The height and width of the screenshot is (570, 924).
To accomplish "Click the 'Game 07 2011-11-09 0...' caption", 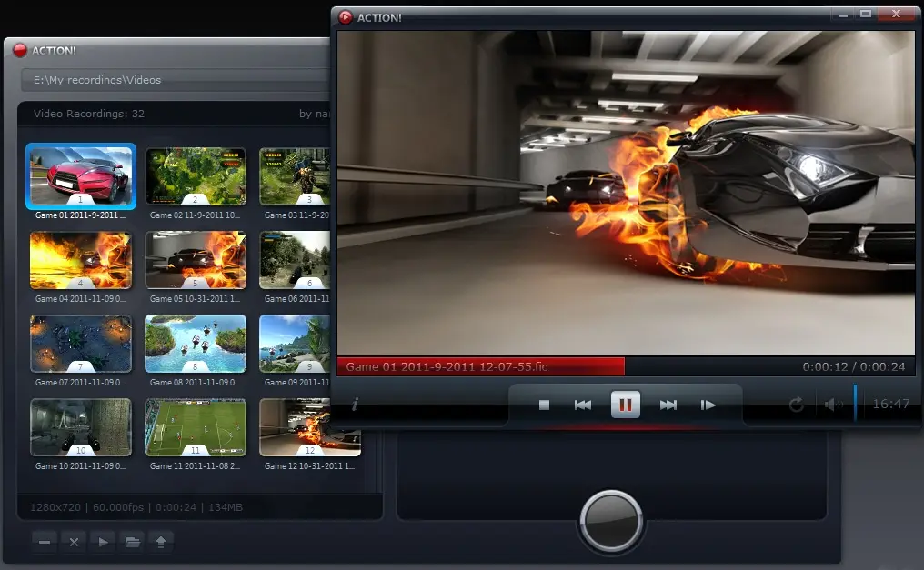I will click(80, 382).
